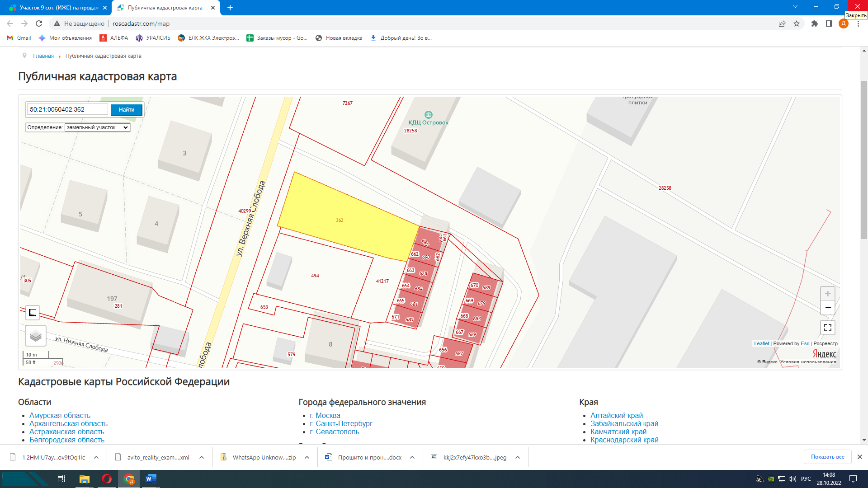
Task: Open the Амурская область link
Action: click(60, 415)
